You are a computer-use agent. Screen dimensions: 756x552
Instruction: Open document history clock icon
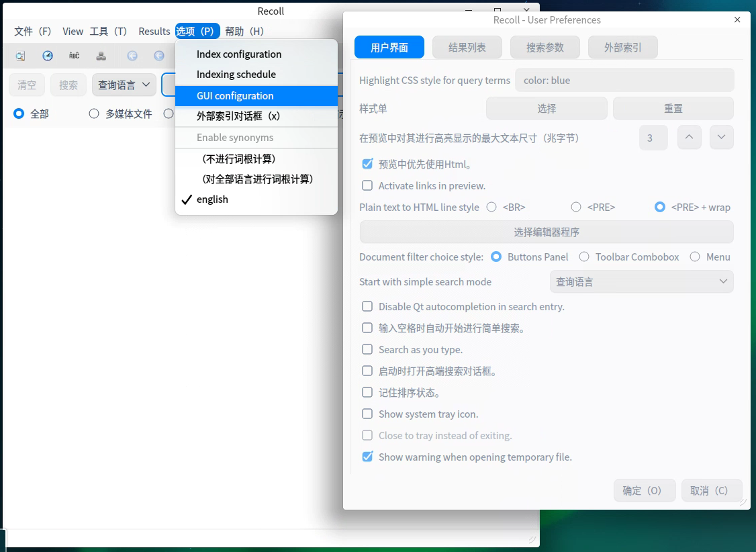[47, 56]
